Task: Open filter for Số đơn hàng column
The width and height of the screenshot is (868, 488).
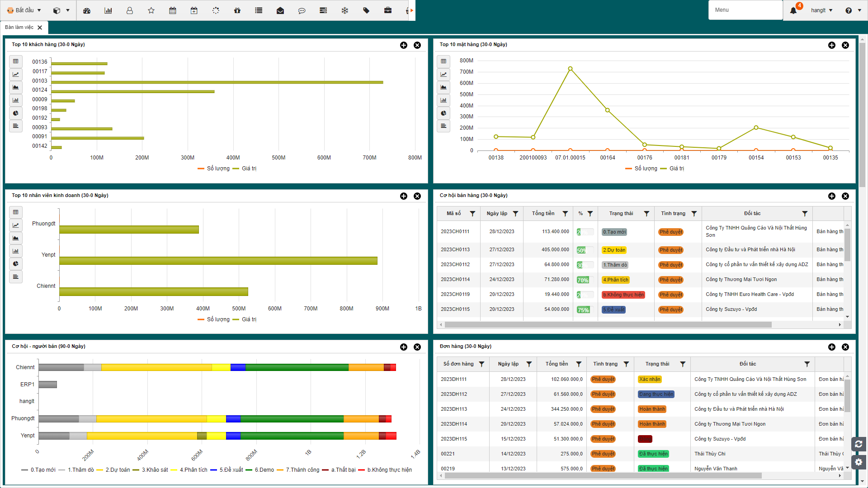Action: coord(481,364)
